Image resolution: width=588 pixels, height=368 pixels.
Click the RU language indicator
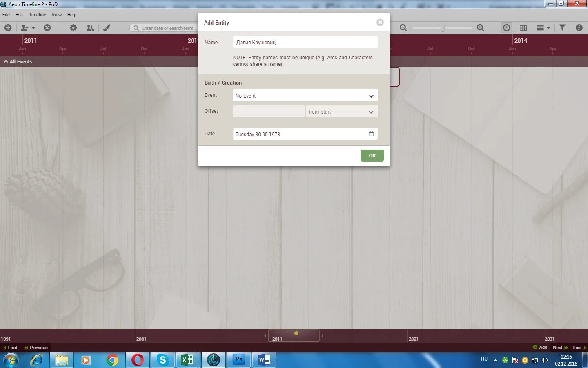[484, 359]
